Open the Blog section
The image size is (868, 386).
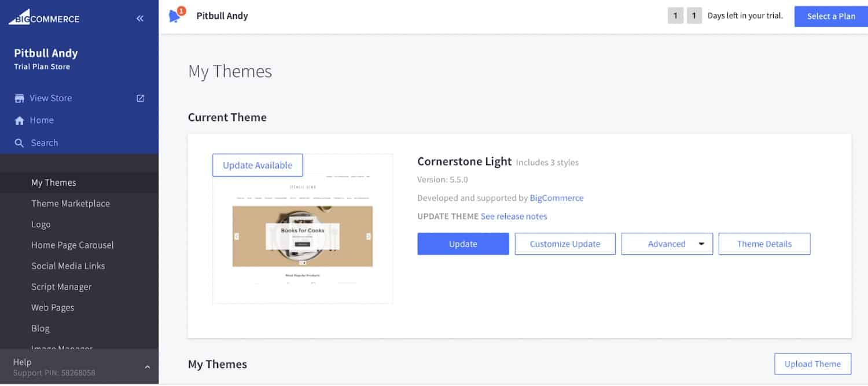(x=40, y=328)
